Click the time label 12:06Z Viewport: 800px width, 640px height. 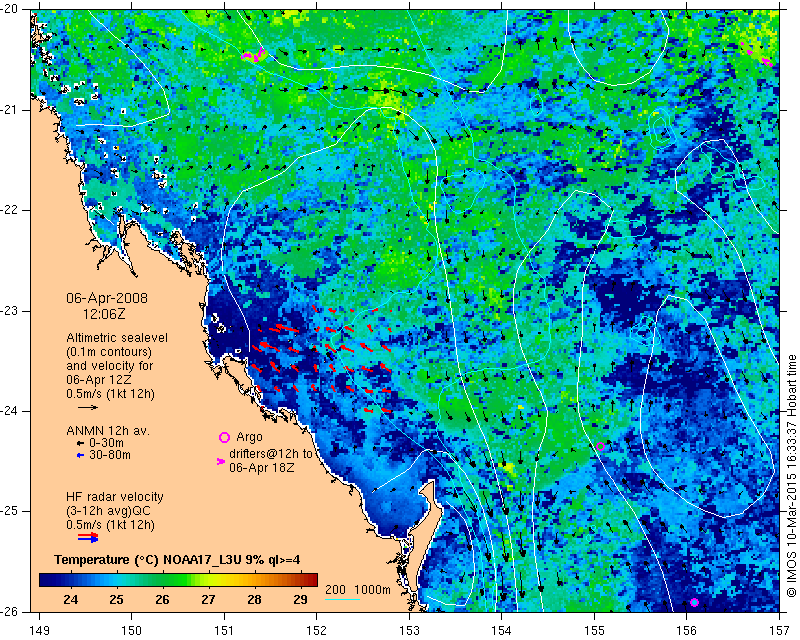pos(104,314)
